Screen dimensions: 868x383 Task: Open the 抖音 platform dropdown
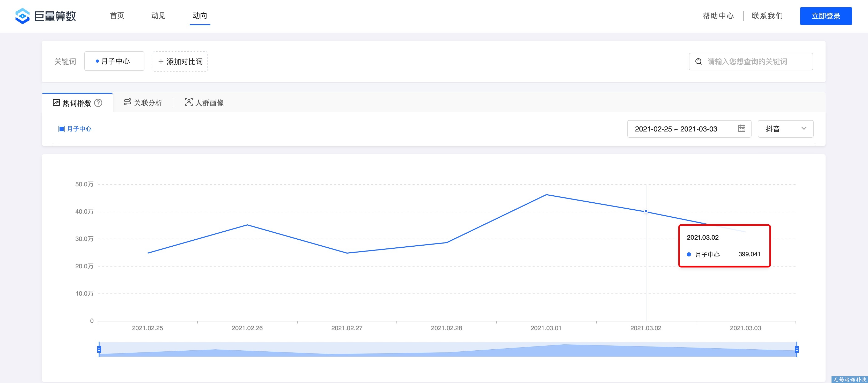[785, 129]
